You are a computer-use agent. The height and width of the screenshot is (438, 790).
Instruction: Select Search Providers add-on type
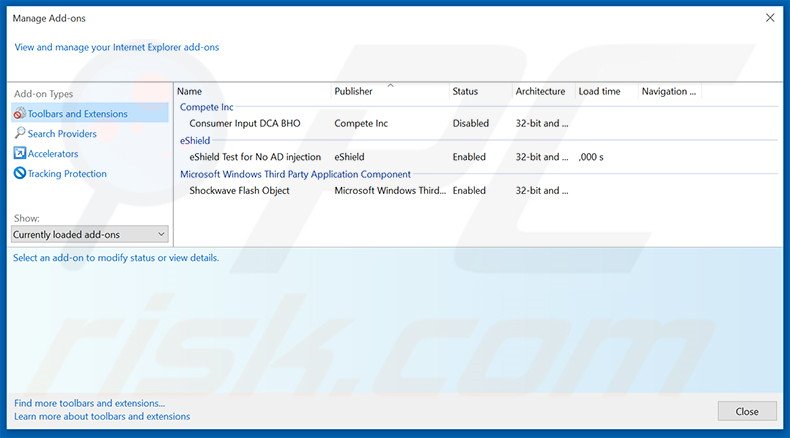(62, 134)
